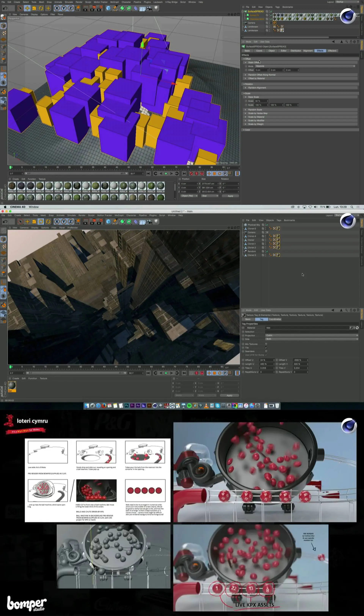
Task: Open MoGraph menu in top window
Action: coord(114,2)
